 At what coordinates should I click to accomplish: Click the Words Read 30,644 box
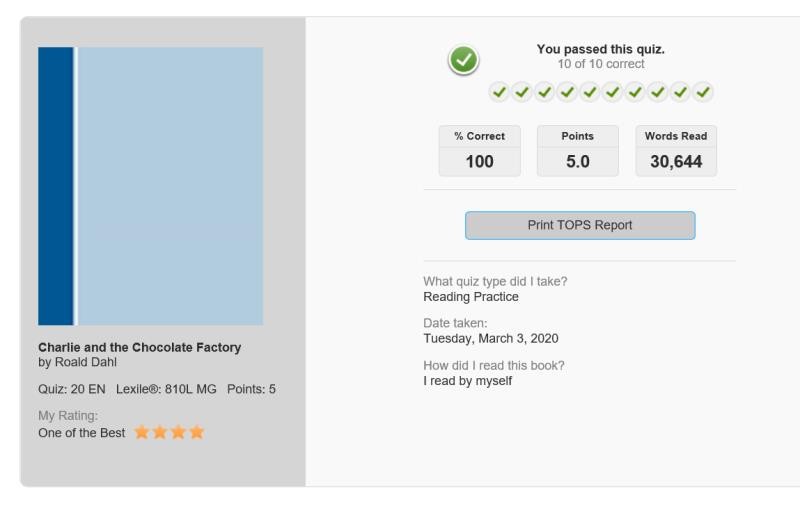click(x=676, y=151)
